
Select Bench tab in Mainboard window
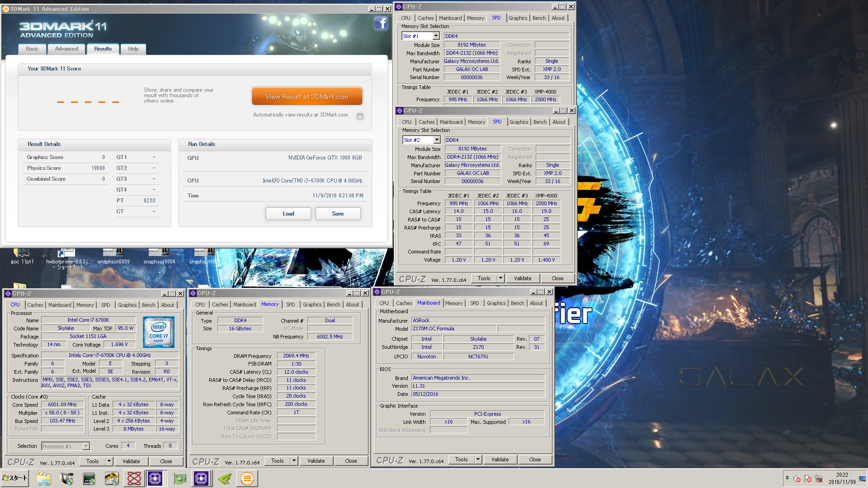point(518,303)
